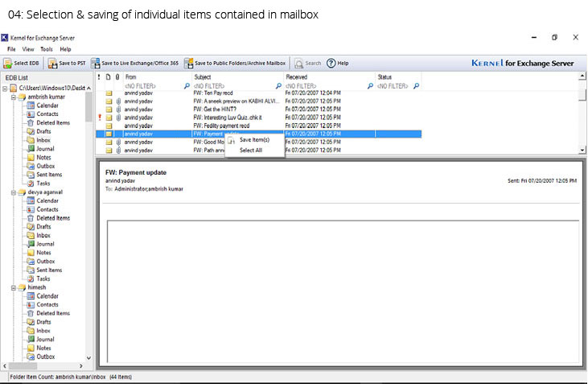Screen dimensions: 588x384
Task: Select Deleted Items under ambrish kumar
Action: click(53, 122)
